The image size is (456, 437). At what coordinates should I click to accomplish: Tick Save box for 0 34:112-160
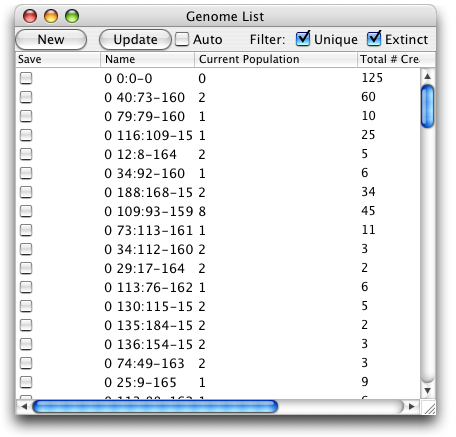pos(26,249)
